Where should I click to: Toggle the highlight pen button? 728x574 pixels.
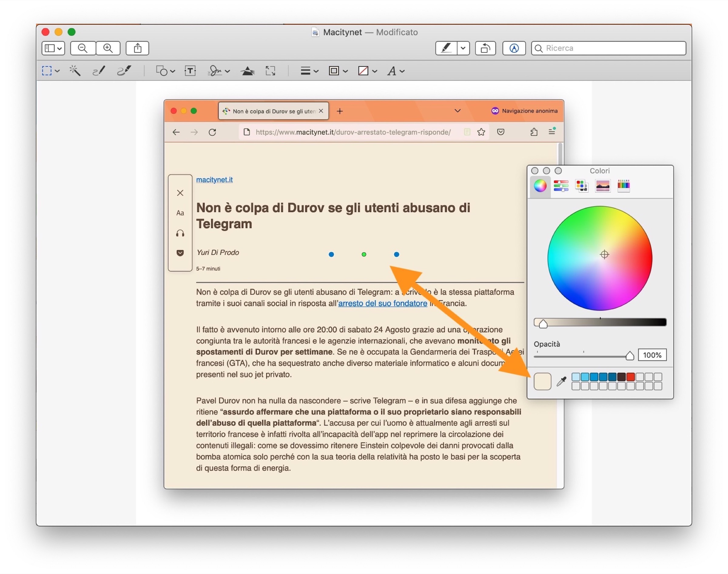click(x=446, y=48)
